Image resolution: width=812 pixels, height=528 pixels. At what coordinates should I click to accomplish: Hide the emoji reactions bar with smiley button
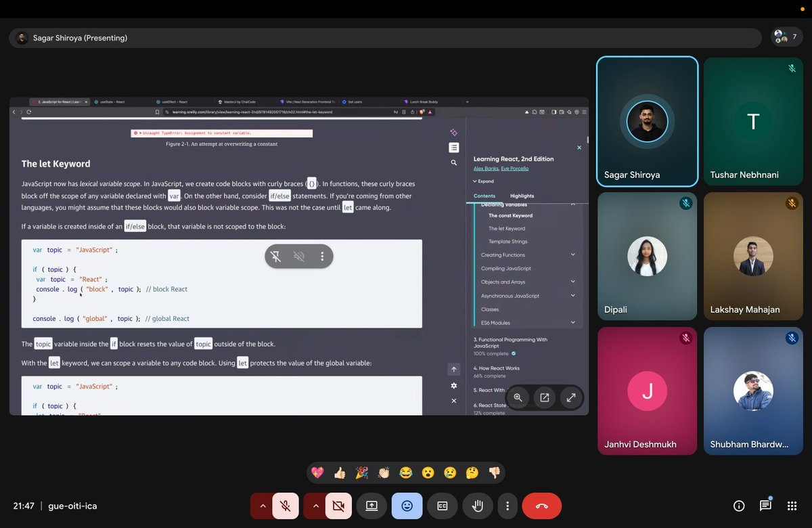click(407, 506)
